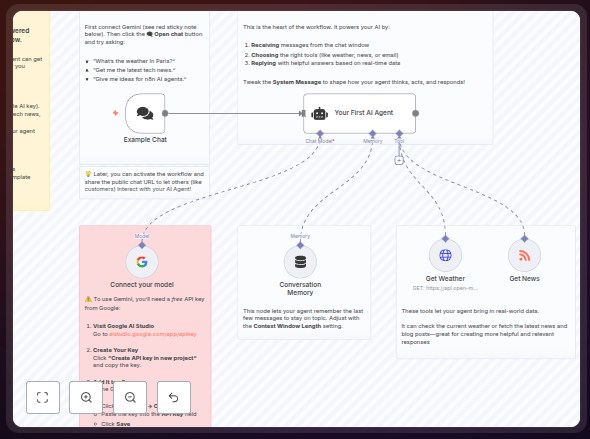Click the Get News node label
The height and width of the screenshot is (439, 590).
pos(525,279)
